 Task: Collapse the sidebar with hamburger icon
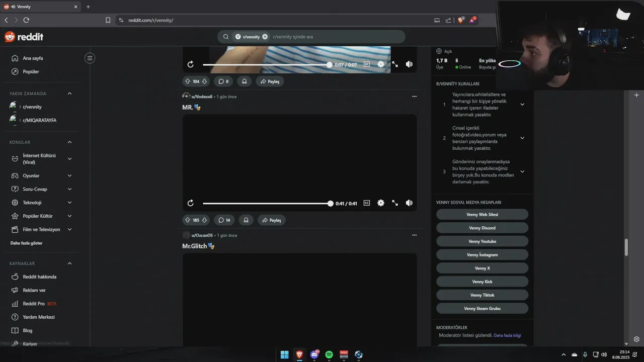(x=90, y=58)
